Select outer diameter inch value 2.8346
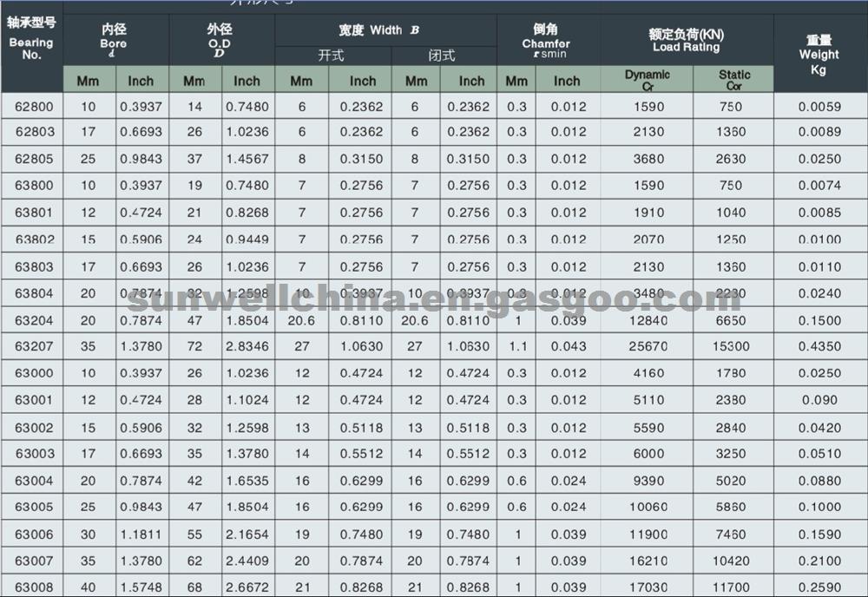Viewport: 868px width, 597px height. 247,346
